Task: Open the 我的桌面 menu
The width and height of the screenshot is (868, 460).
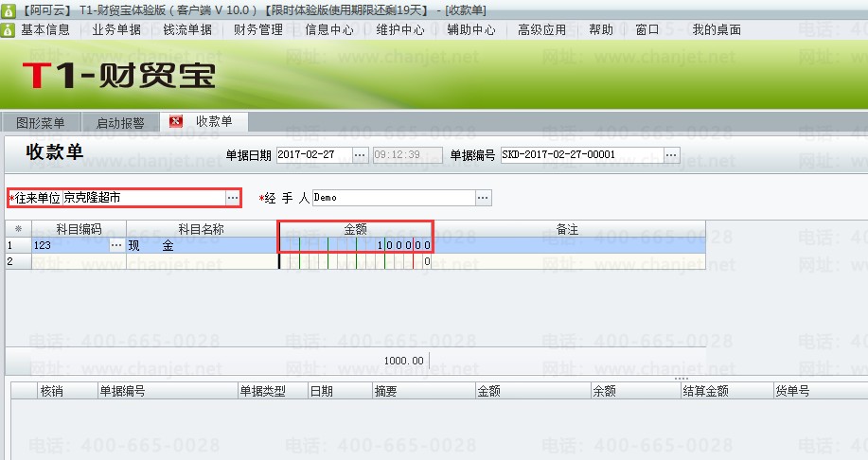Action: coord(717,30)
